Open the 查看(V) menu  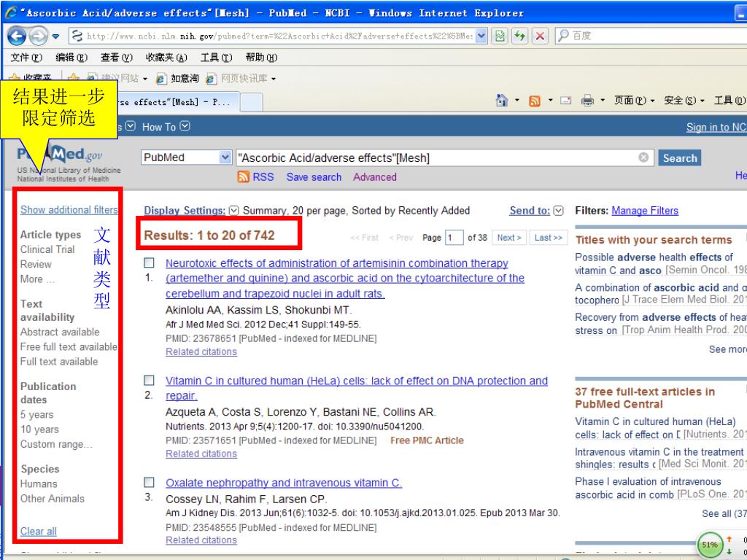point(116,58)
